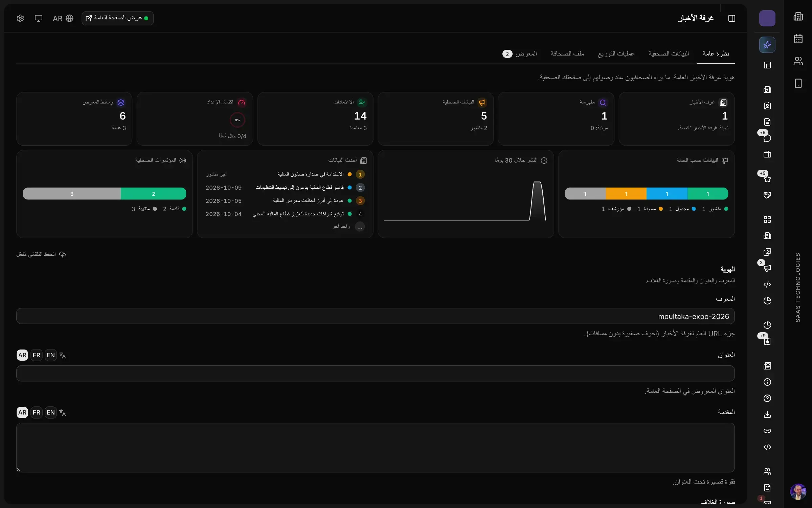Viewport: 812px width, 508px height.
Task: Select EN language for العنوان field
Action: click(x=51, y=355)
